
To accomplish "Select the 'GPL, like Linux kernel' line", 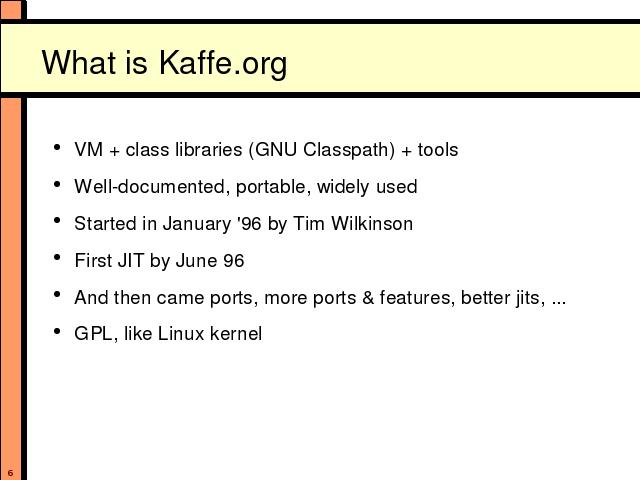I will point(168,334).
